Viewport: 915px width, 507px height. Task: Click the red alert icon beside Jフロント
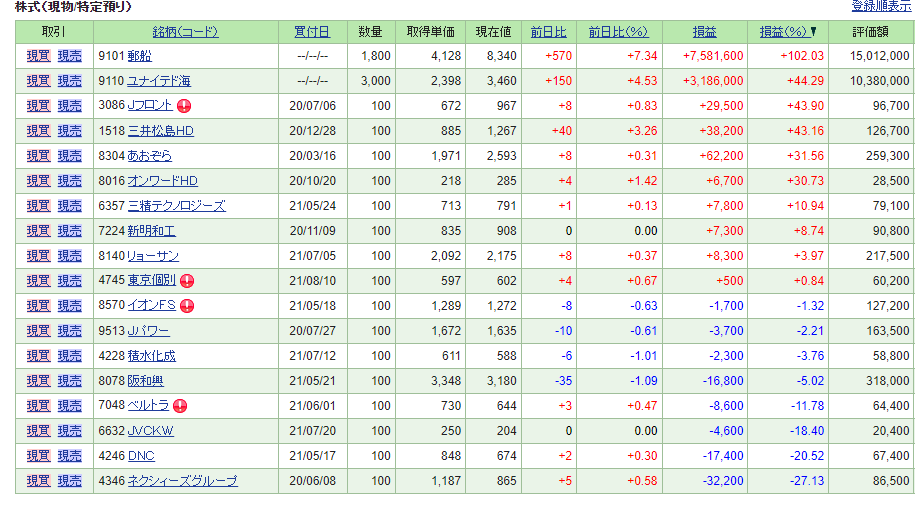[184, 106]
